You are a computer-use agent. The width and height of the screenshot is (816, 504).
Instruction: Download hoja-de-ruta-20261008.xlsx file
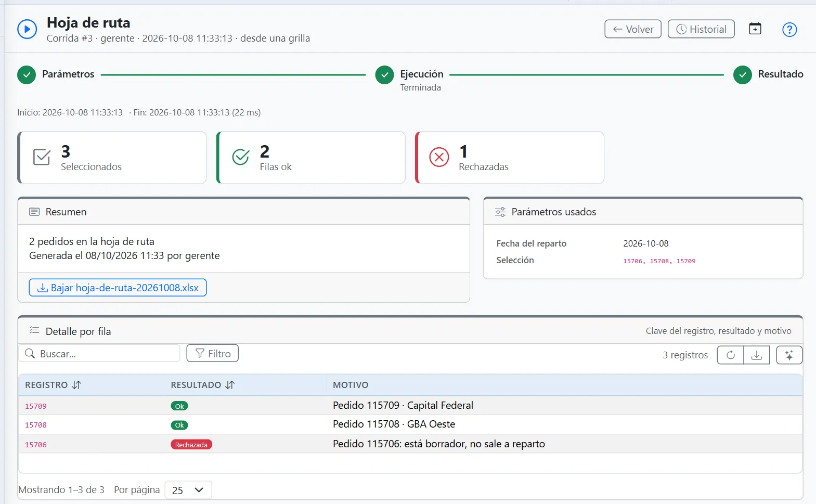tap(118, 288)
